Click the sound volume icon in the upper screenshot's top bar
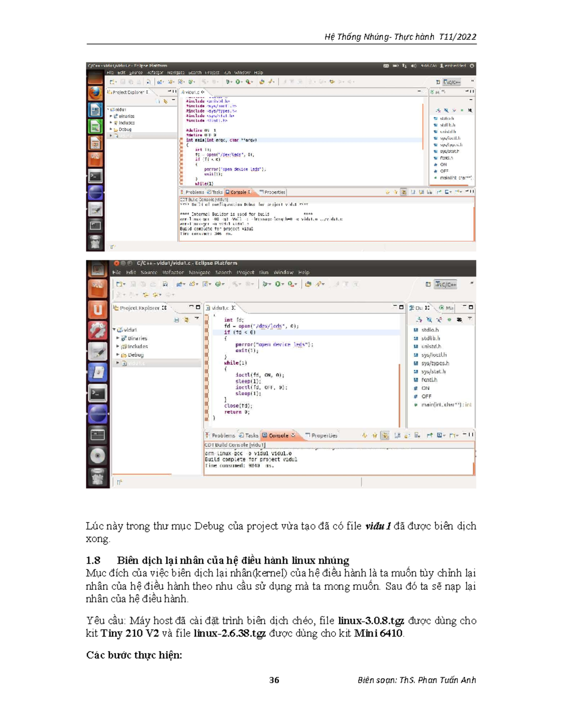The height and width of the screenshot is (728, 563). tap(414, 66)
